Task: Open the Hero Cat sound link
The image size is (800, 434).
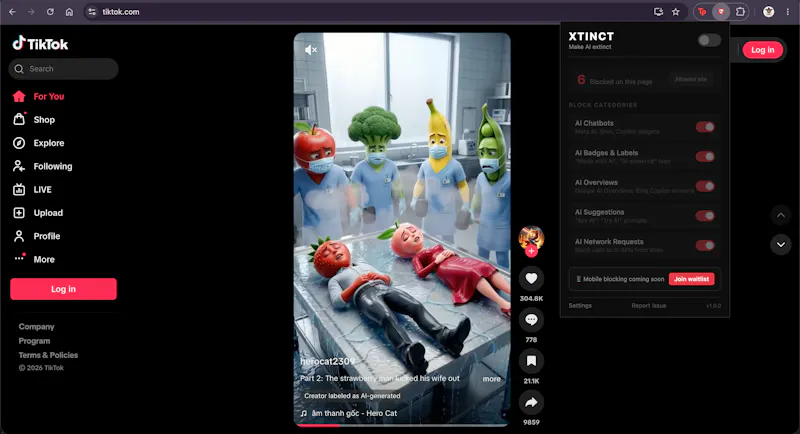Action: click(x=354, y=414)
